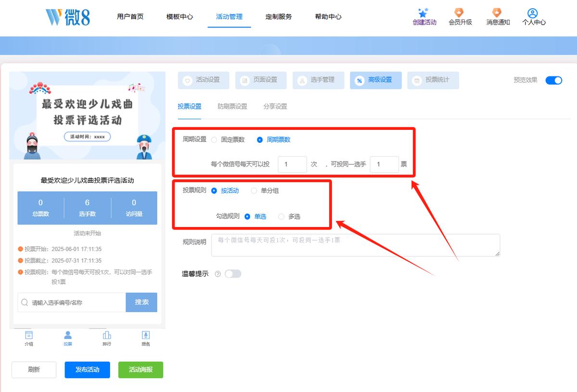Click the activity banner image in preview
Screen dimensions: 577x392
tap(88, 115)
